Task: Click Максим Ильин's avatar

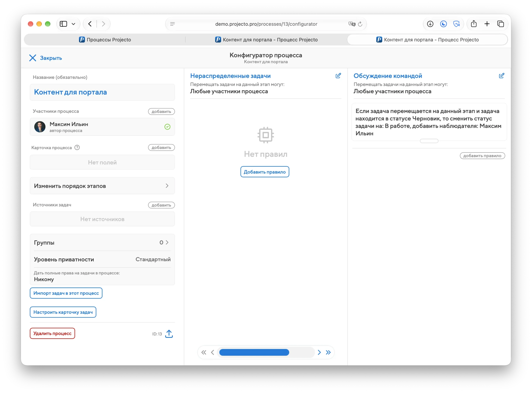Action: pyautogui.click(x=40, y=127)
